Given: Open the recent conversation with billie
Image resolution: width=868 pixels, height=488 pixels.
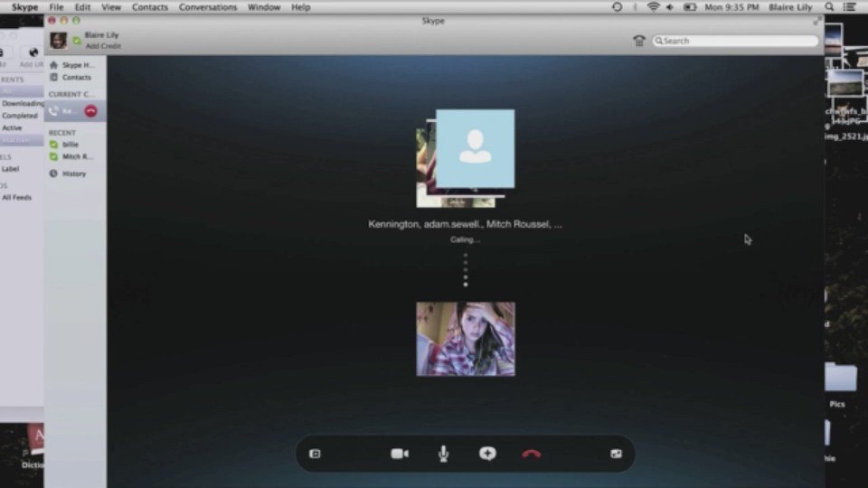Looking at the screenshot, I should pos(64,145).
